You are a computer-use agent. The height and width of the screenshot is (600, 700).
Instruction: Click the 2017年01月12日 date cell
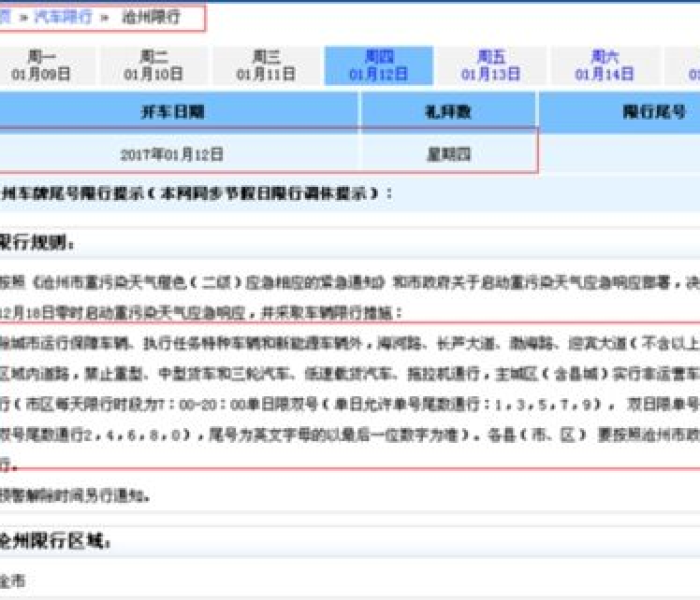[179, 154]
